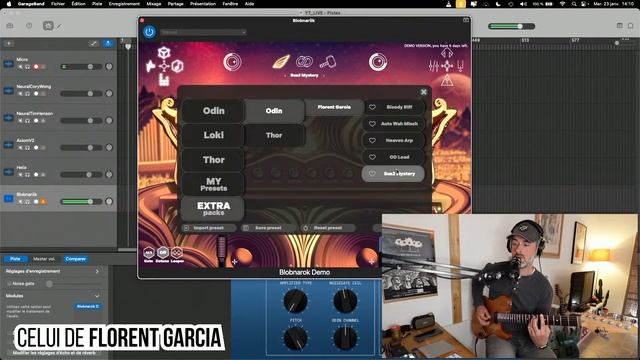The height and width of the screenshot is (360, 640).
Task: Click Save preset button
Action: click(268, 228)
